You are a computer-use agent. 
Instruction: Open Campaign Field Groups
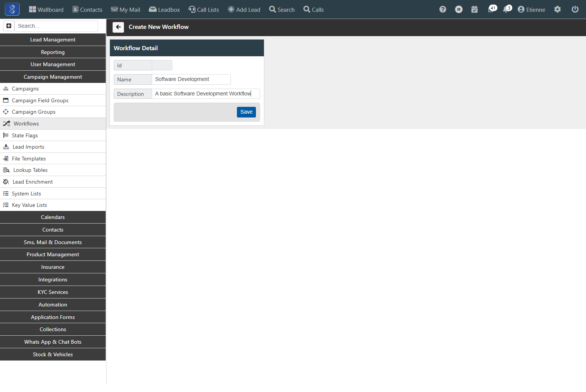coord(53,100)
